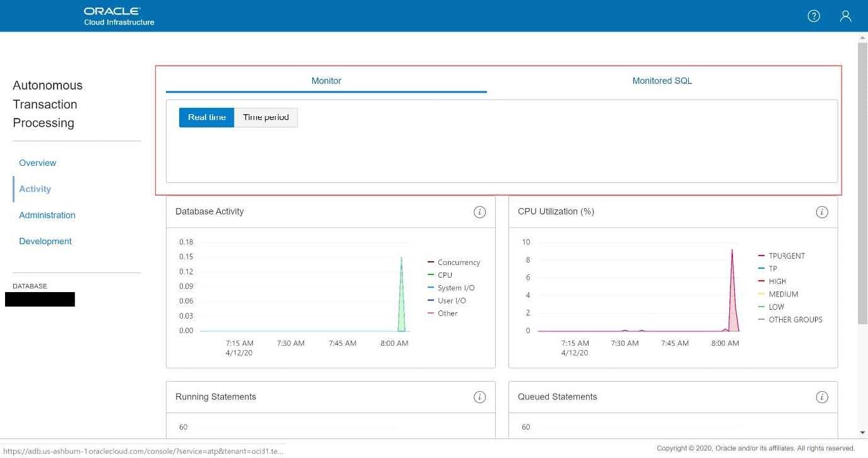
Task: Toggle CPU series in Database Activity legend
Action: click(x=445, y=275)
